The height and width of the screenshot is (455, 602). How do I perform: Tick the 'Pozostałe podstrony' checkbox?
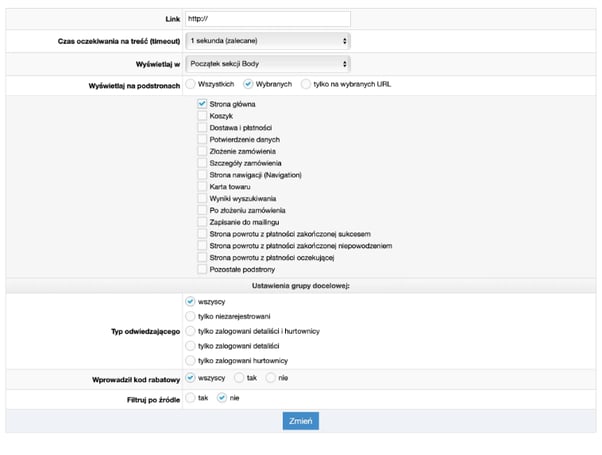pos(203,269)
